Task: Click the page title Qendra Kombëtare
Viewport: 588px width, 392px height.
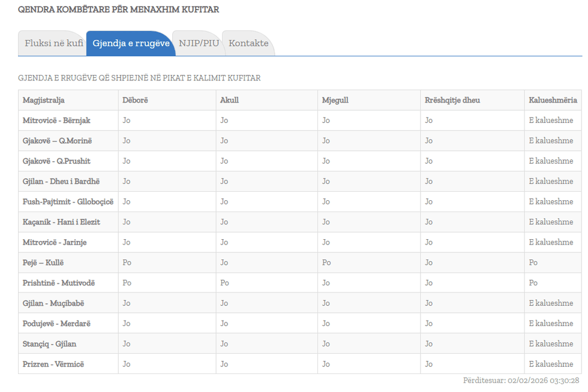Action: click(118, 10)
